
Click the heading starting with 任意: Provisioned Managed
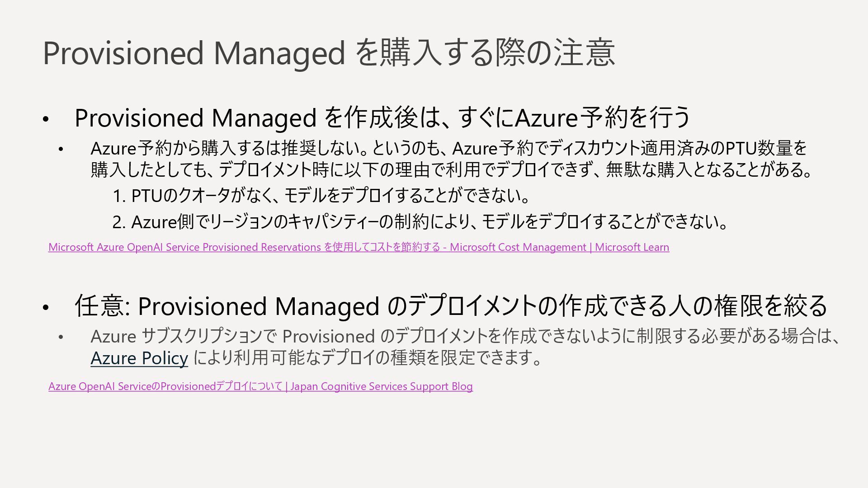point(450,305)
